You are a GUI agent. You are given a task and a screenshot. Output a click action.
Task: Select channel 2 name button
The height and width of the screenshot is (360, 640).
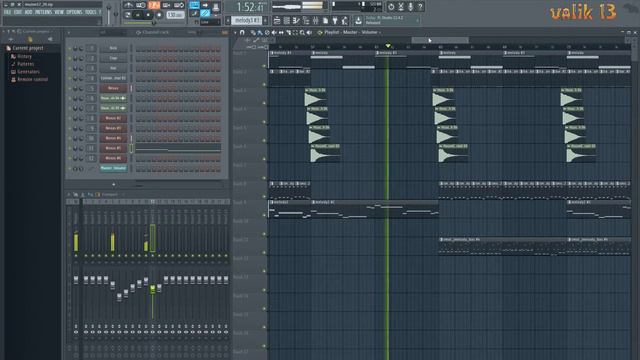click(x=113, y=58)
